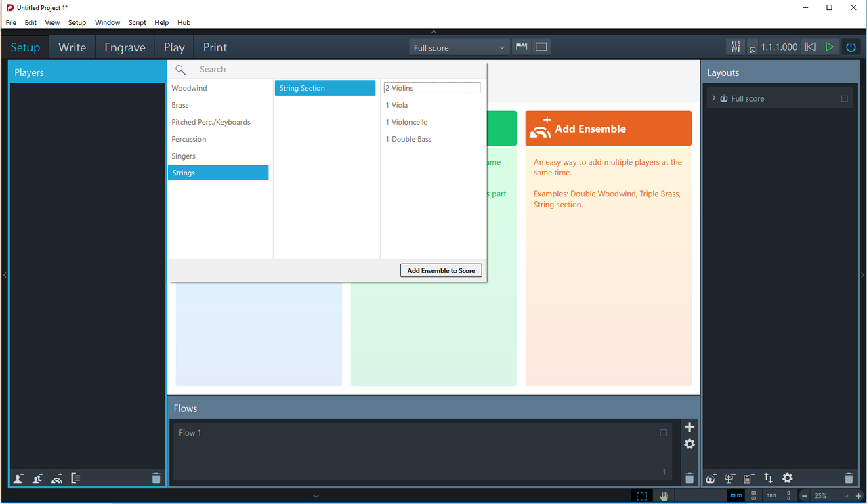Image resolution: width=867 pixels, height=504 pixels.
Task: Click the 1 Double Bass entry
Action: [x=432, y=139]
